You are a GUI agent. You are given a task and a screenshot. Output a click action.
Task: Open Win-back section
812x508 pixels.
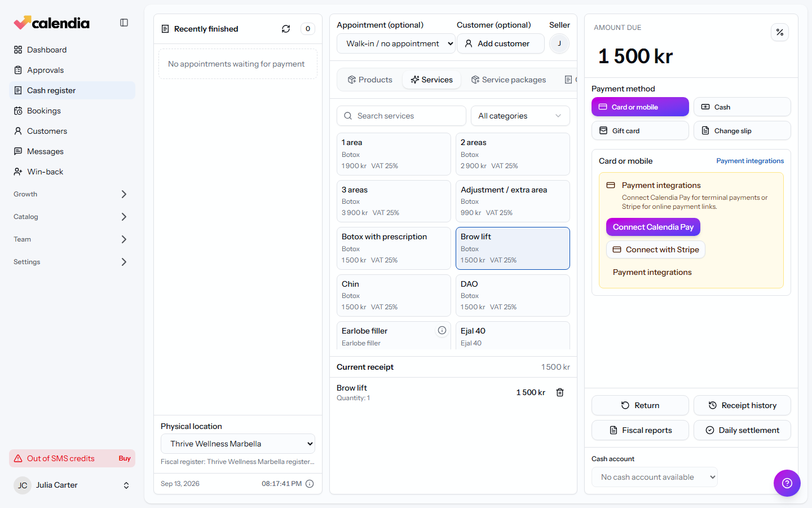click(72, 172)
